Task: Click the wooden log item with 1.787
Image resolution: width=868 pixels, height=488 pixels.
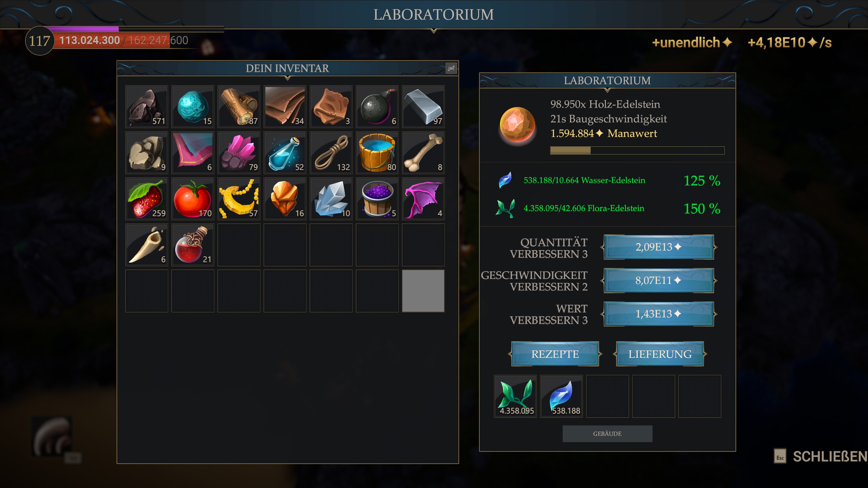Action: 239,107
